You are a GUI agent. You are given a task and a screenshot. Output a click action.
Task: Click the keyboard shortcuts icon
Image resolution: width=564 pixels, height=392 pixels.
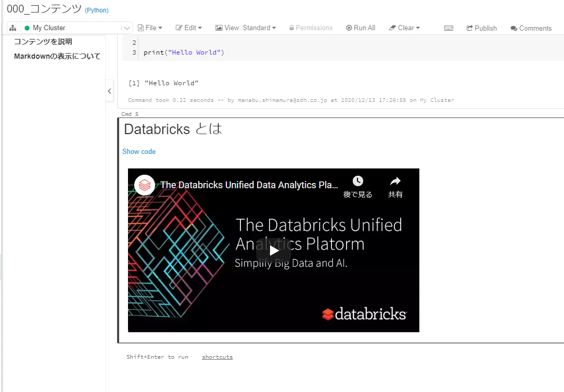(x=448, y=28)
